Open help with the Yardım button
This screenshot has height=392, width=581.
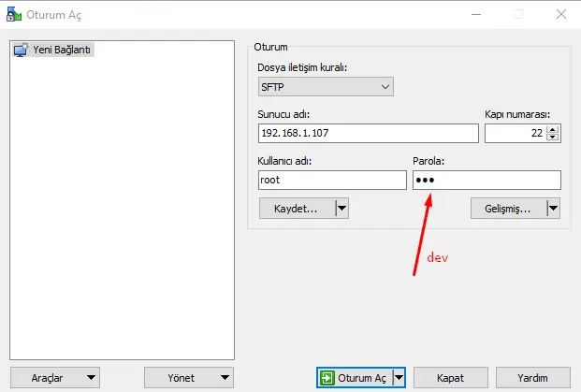coord(532,378)
